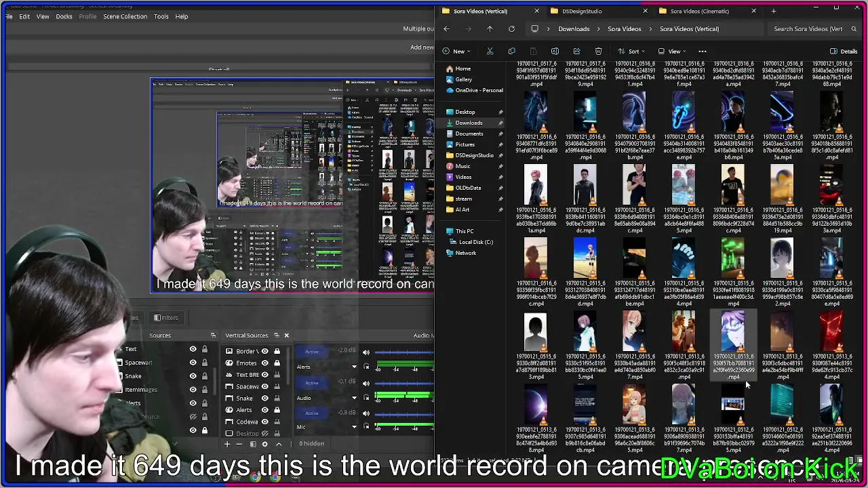Hide the Snake source in OBS Sources
The image size is (868, 488).
[x=193, y=376]
